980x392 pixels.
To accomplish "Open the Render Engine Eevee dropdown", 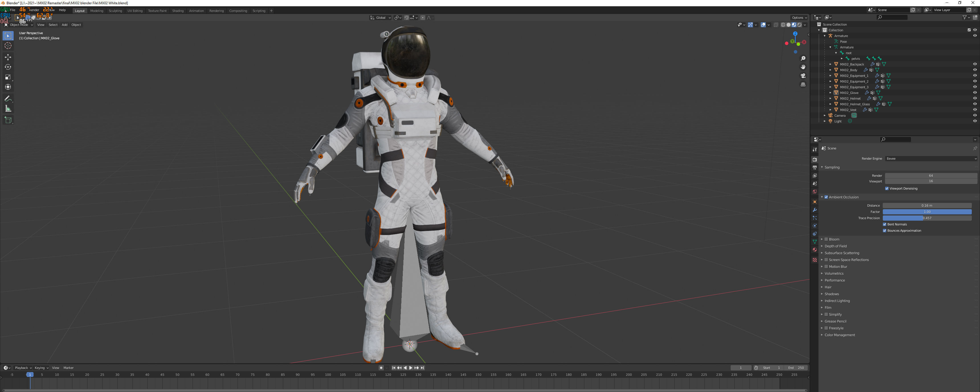I will pos(931,159).
